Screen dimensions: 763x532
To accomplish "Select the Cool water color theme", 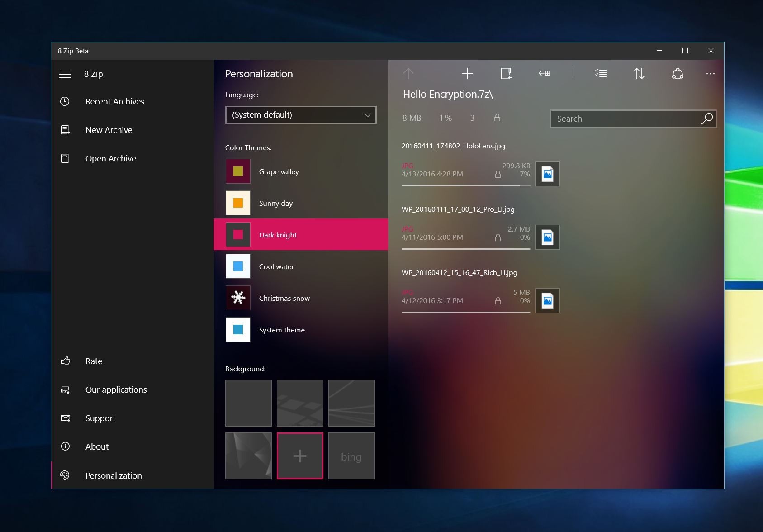I will tap(301, 266).
